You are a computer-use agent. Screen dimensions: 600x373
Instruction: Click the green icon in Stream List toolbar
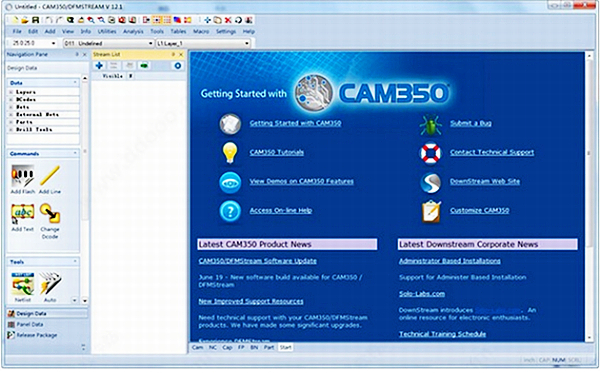click(x=144, y=66)
